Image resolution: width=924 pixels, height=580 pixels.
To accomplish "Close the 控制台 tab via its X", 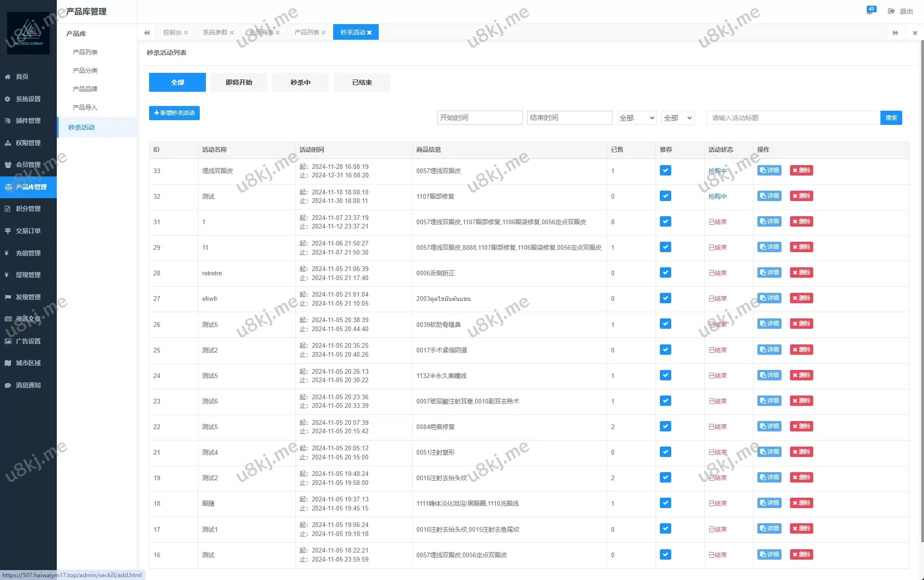I will 186,33.
